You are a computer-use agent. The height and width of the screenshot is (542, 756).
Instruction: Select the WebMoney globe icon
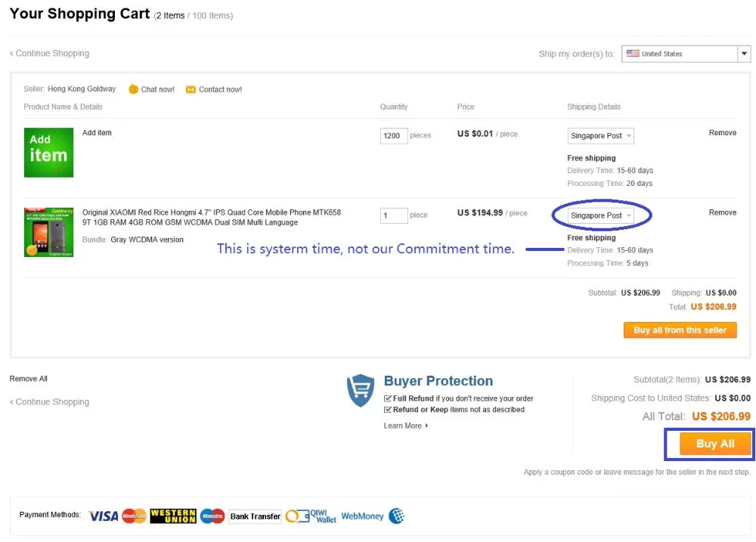pyautogui.click(x=396, y=516)
